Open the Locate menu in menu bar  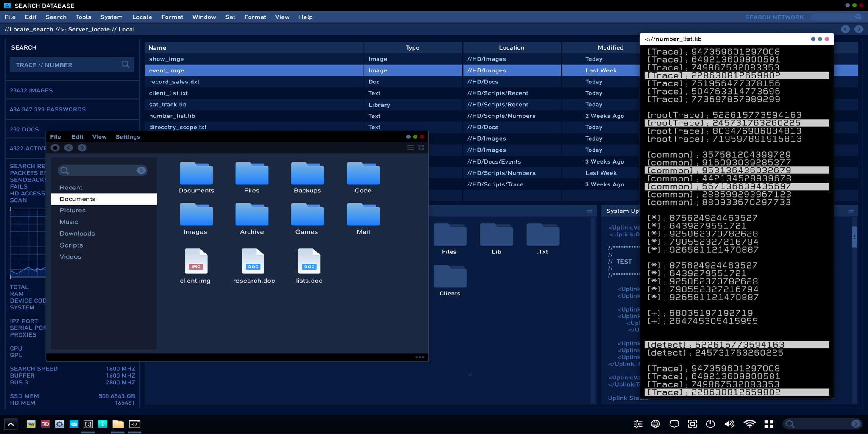click(142, 17)
